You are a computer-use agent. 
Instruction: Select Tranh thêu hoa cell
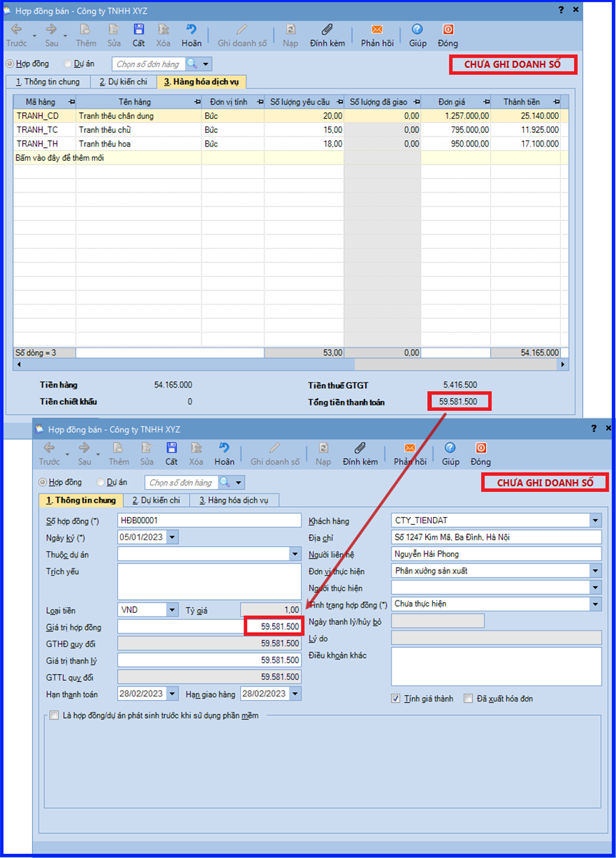pyautogui.click(x=139, y=144)
